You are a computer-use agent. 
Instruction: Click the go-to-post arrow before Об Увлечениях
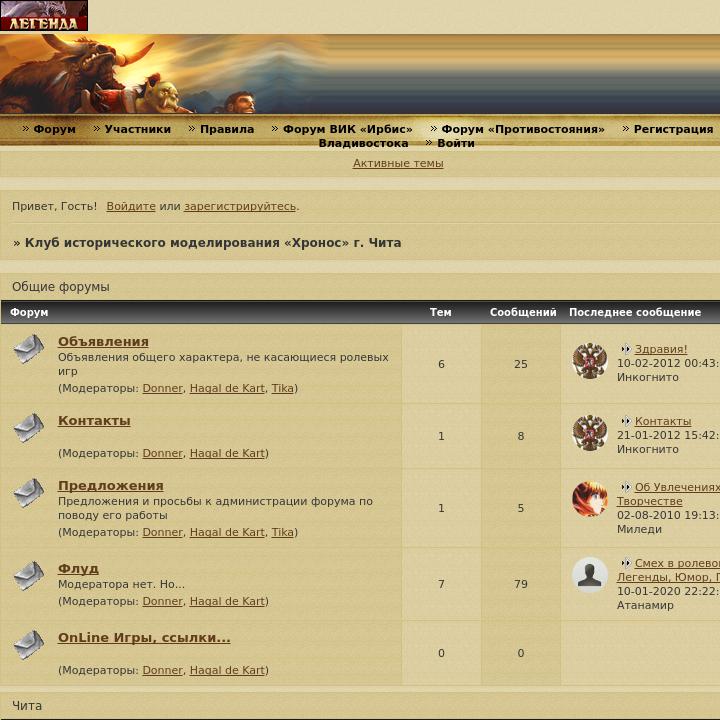(625, 487)
